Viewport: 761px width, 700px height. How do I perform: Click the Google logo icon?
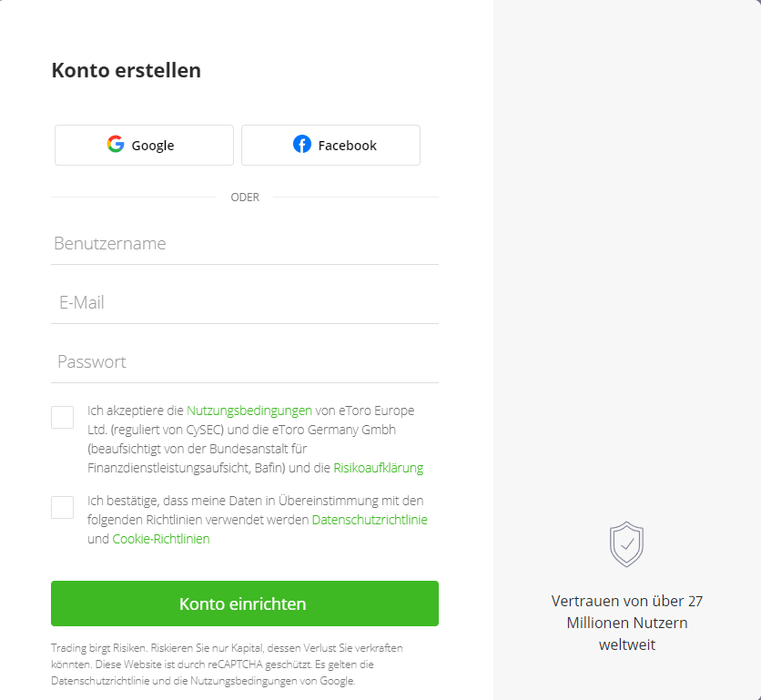point(116,144)
